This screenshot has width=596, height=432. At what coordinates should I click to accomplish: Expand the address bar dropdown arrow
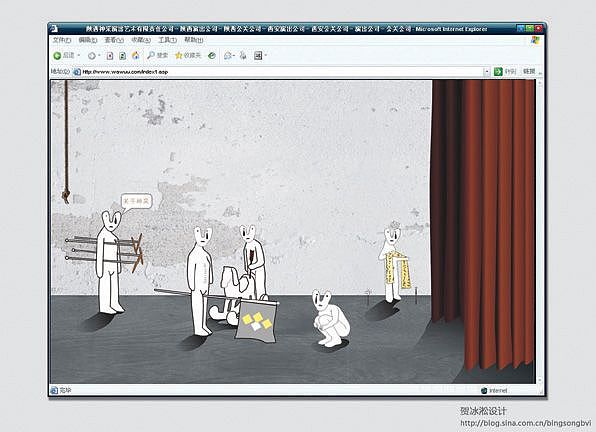pos(487,71)
